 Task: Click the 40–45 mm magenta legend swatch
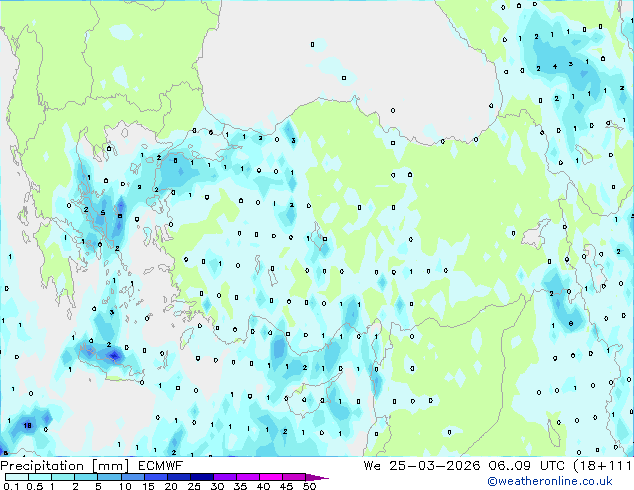click(271, 477)
